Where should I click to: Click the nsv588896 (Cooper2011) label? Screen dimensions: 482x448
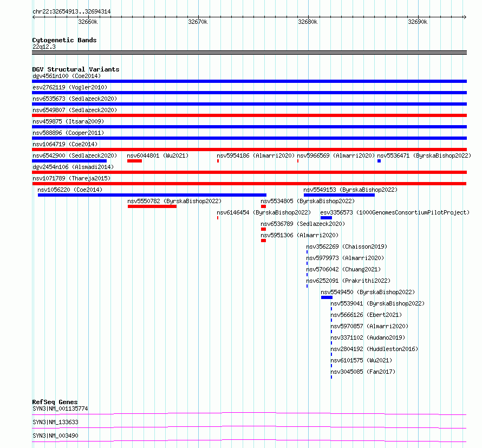tap(68, 133)
